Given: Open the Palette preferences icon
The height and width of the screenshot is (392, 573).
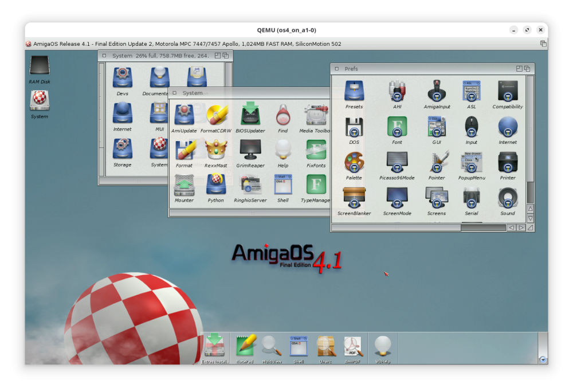Looking at the screenshot, I should [354, 163].
